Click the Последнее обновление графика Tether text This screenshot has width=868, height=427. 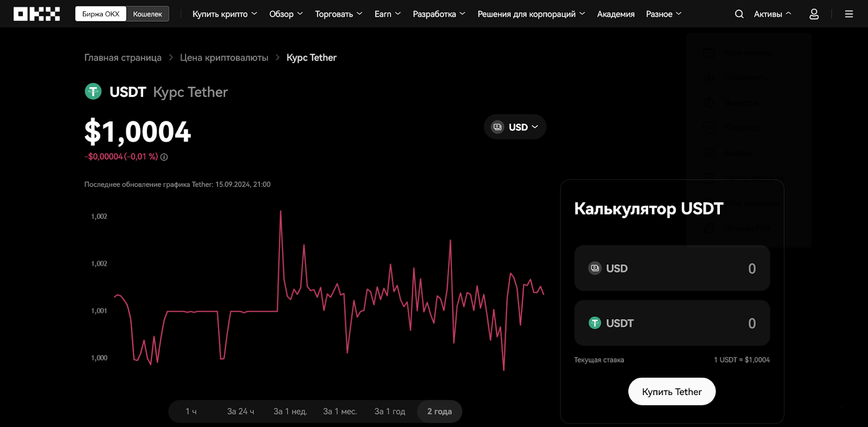[177, 184]
